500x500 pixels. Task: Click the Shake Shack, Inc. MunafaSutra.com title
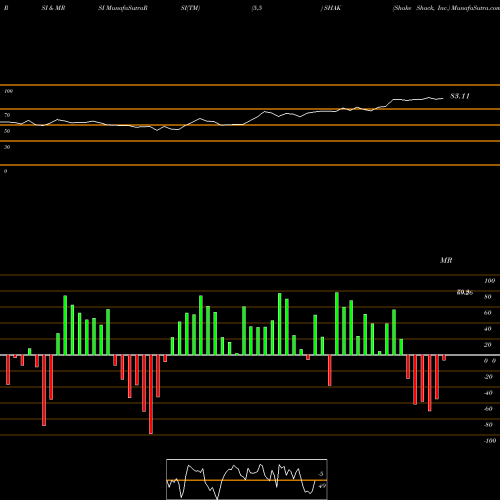pos(446,8)
